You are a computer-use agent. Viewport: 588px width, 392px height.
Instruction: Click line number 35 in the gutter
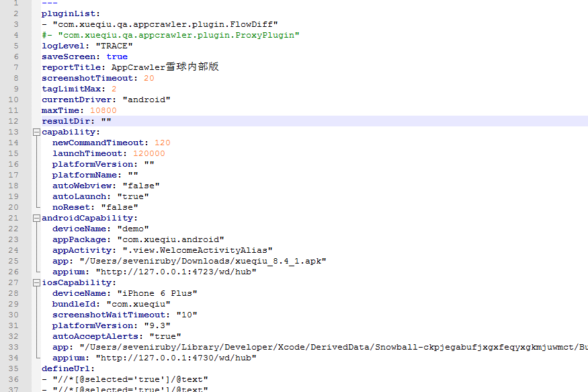13,369
